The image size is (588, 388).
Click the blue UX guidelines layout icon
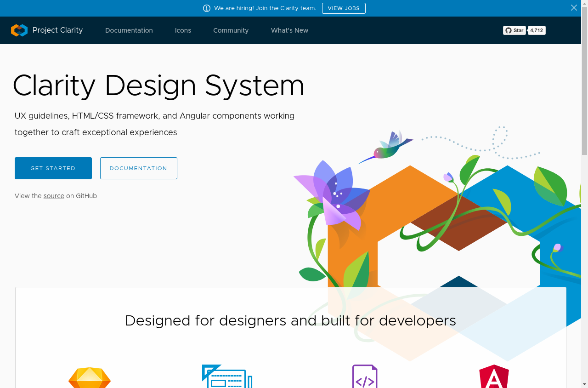[x=227, y=377]
